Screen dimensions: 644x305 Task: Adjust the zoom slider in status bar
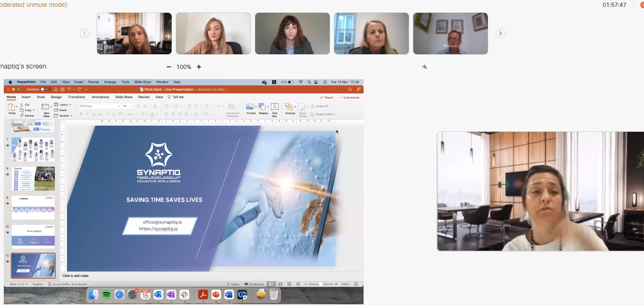[x=321, y=284]
